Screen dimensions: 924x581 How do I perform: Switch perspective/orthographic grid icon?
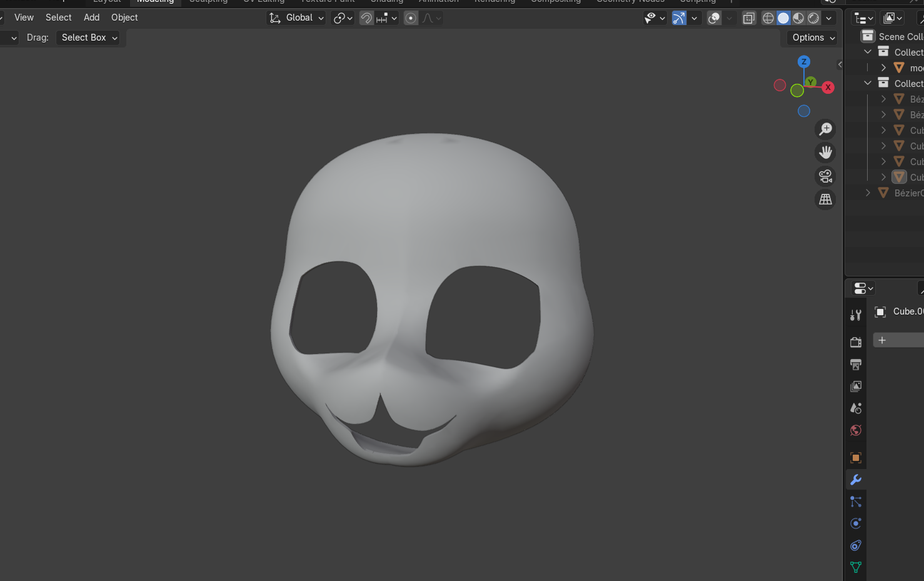pos(826,200)
